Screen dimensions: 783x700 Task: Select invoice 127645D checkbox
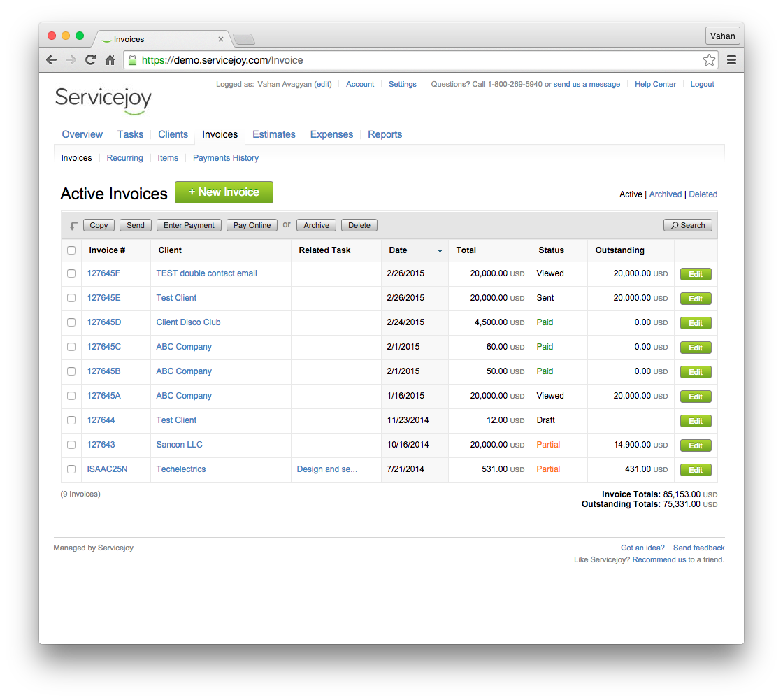[71, 322]
